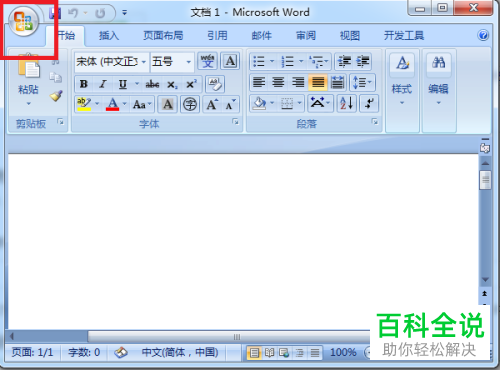
Task: Click the 粘贴 paste clipboard icon
Action: [29, 67]
